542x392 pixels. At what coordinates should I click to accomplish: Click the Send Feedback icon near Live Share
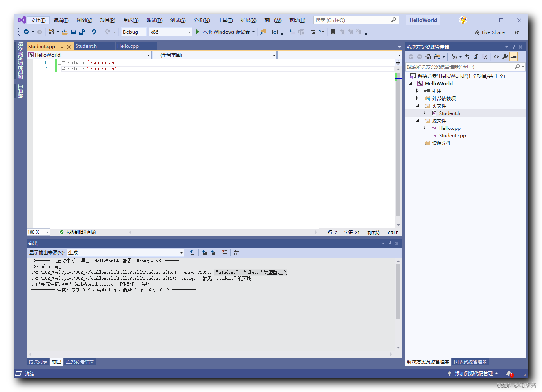pos(517,32)
